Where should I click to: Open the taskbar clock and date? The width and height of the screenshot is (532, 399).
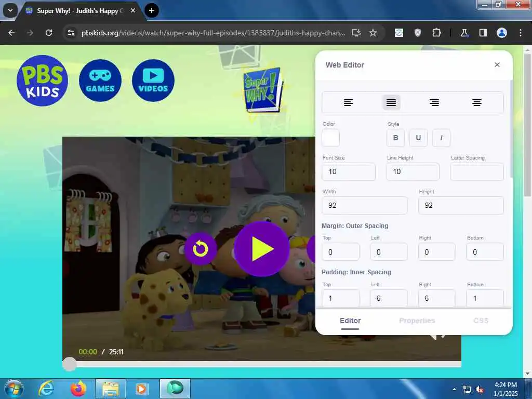(x=506, y=389)
